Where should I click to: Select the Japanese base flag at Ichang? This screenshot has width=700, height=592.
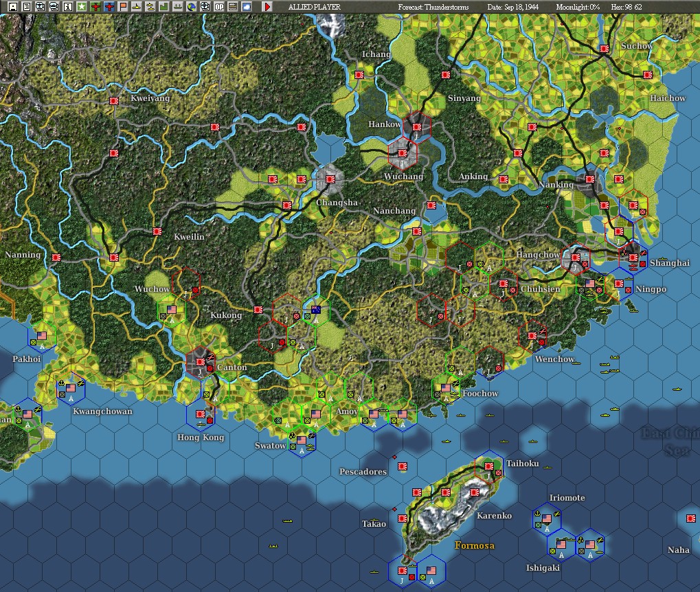pos(359,75)
